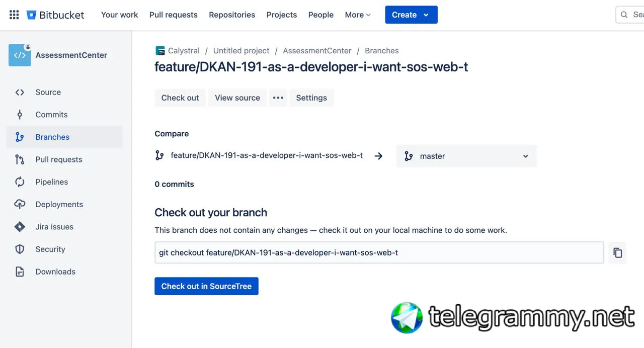Select Deployments in the sidebar
Screen dimensions: 644x348
[x=64, y=204]
